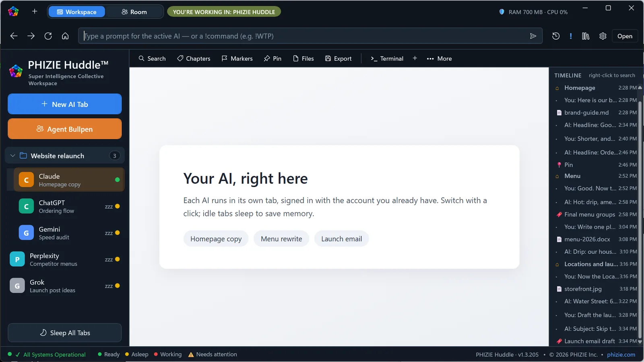Click the forward navigation arrow

click(31, 36)
